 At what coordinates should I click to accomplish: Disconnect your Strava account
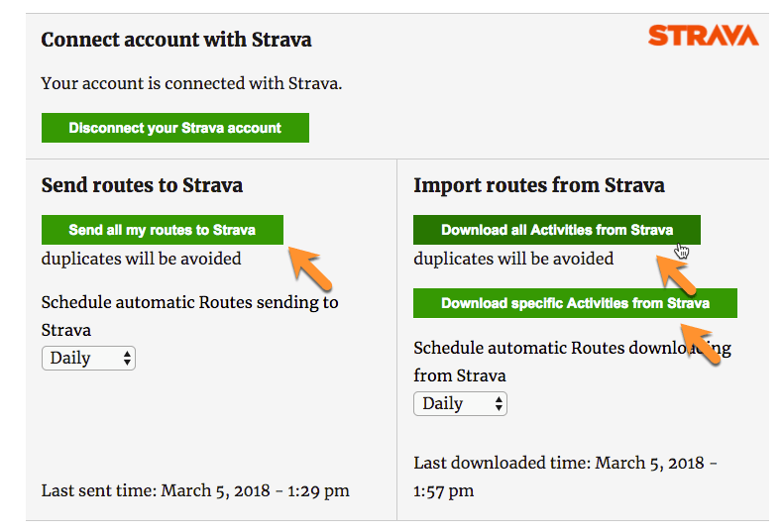coord(174,128)
